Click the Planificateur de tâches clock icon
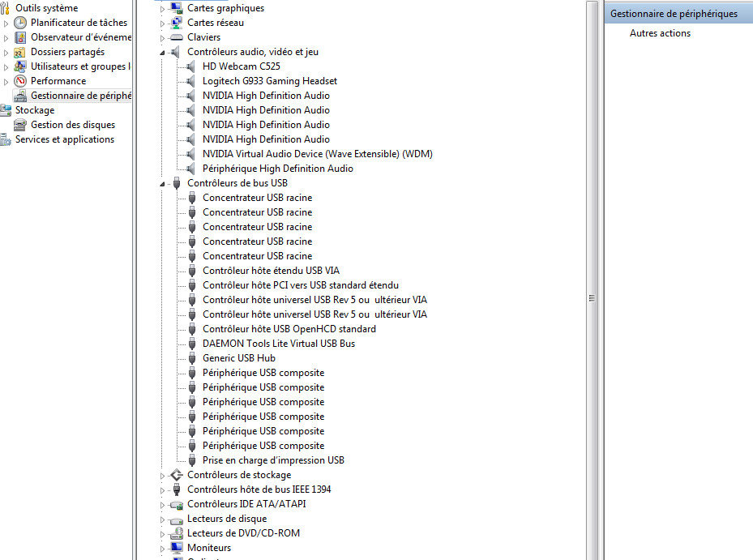Viewport: 753px width, 560px height. tap(20, 23)
